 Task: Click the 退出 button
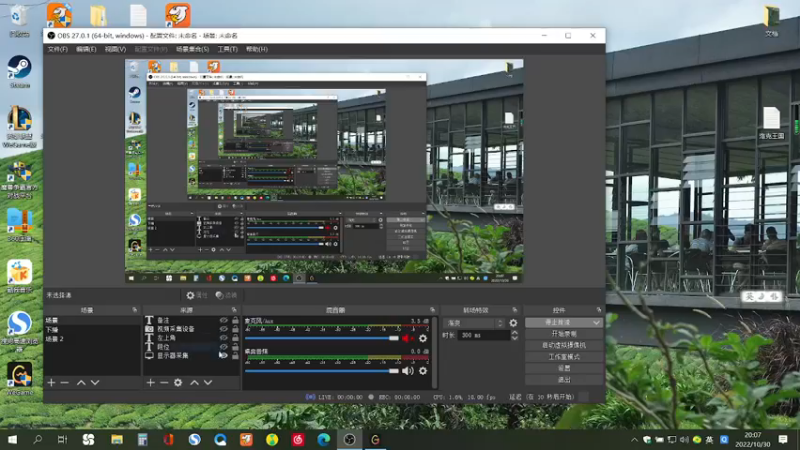pyautogui.click(x=564, y=380)
